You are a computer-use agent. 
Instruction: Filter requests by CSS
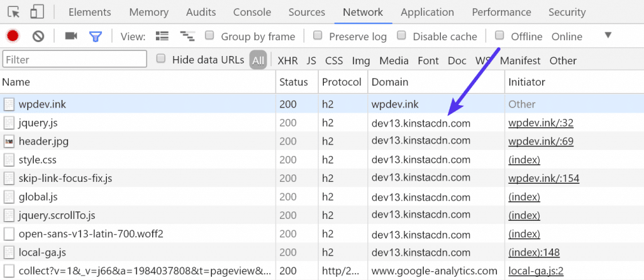coord(334,61)
